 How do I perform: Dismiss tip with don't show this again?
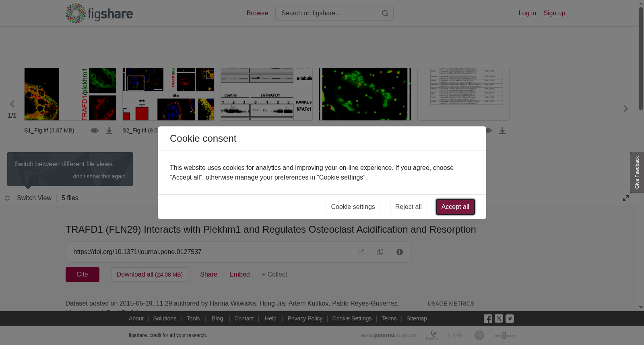pos(99,176)
